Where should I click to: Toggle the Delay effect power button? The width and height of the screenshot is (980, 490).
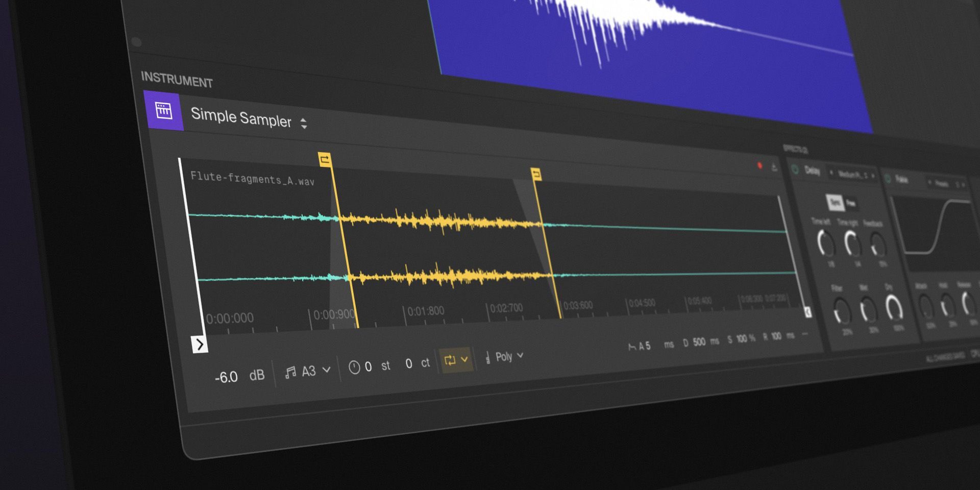click(x=795, y=169)
